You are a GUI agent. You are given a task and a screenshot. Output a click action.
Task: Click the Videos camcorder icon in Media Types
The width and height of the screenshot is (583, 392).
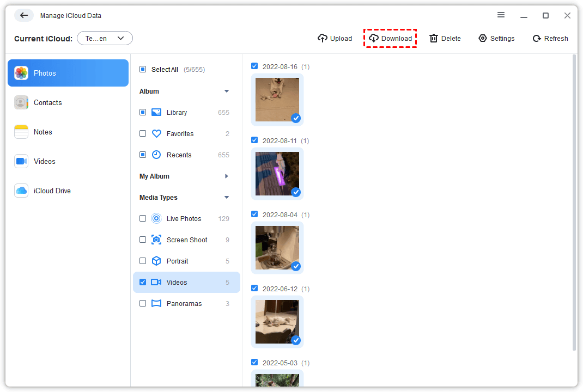tap(156, 282)
